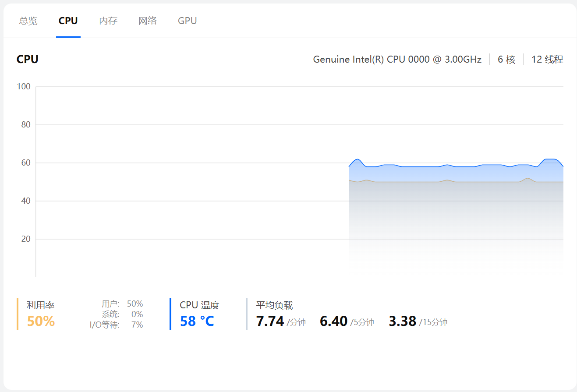Viewport: 577px width, 392px height.
Task: Click the 58 °C temperature value
Action: (197, 321)
